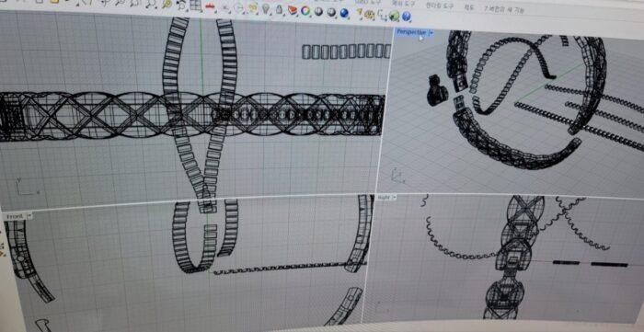
Task: Click the color wheel Object Properties icon
Action: (x=305, y=10)
